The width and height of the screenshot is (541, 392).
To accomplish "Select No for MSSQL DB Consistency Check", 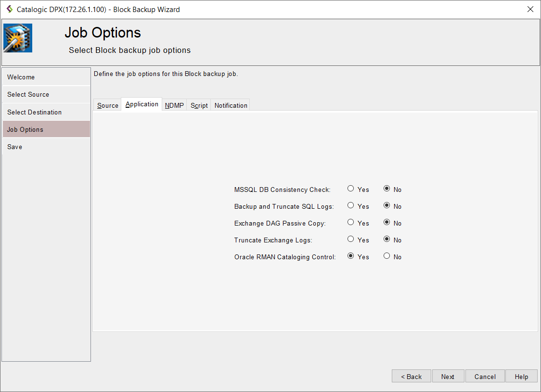I will coord(387,189).
